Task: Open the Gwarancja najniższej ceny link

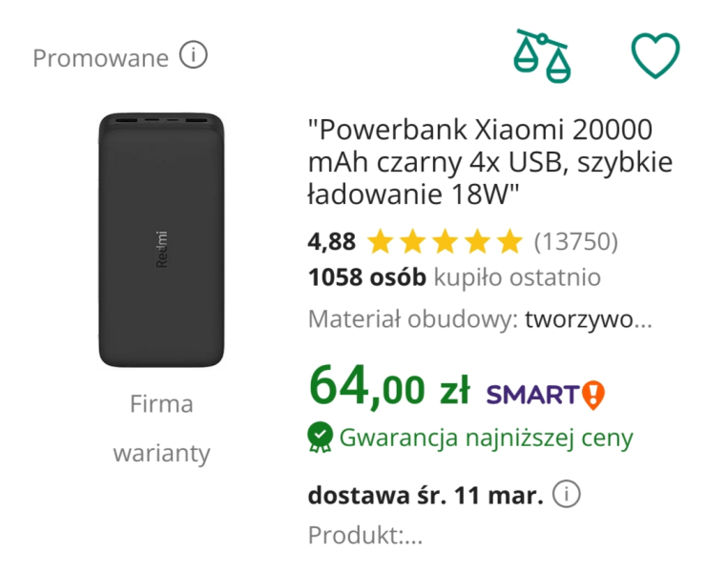Action: [x=486, y=438]
